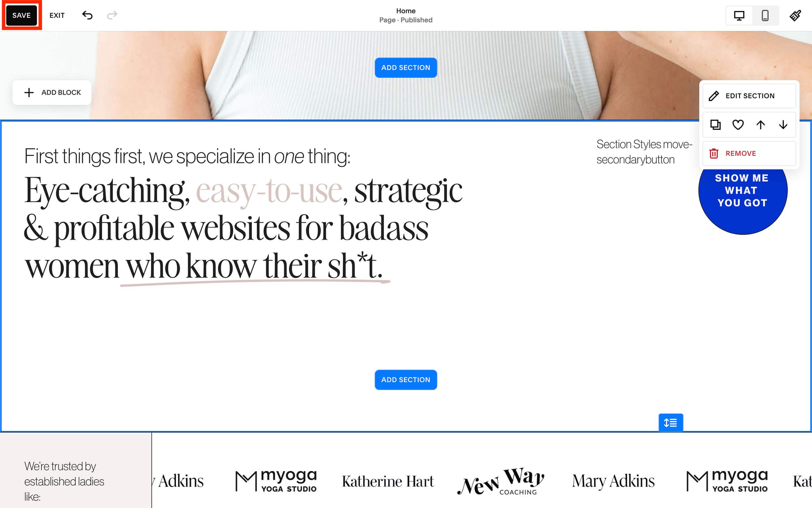
Task: Open the site styles paintbrush icon
Action: coord(795,16)
